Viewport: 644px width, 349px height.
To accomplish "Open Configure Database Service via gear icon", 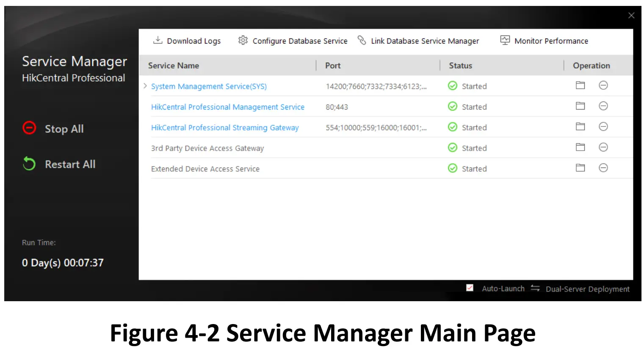I will 243,40.
